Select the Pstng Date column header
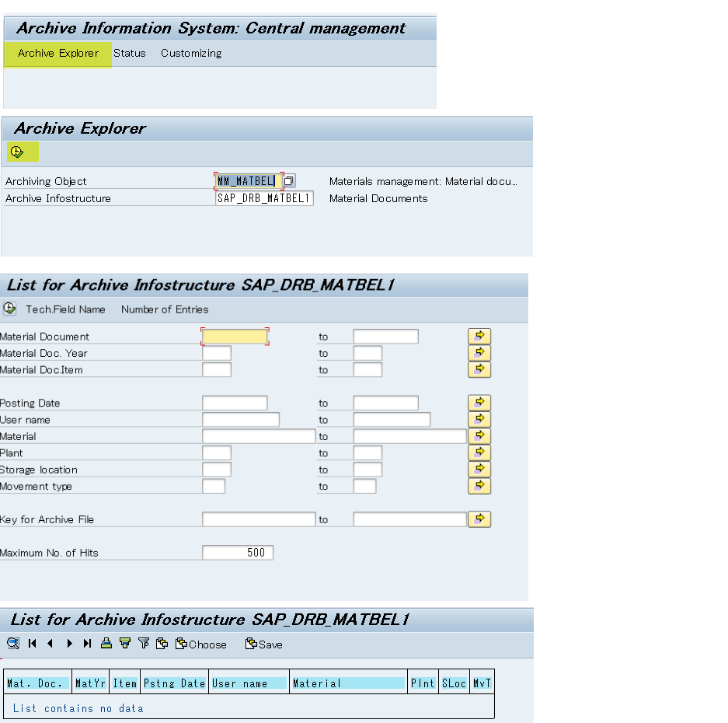Image resolution: width=728 pixels, height=723 pixels. (175, 683)
